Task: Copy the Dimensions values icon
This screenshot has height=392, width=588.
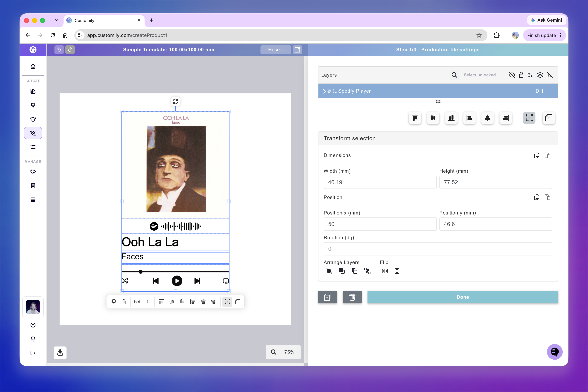Action: [536, 155]
